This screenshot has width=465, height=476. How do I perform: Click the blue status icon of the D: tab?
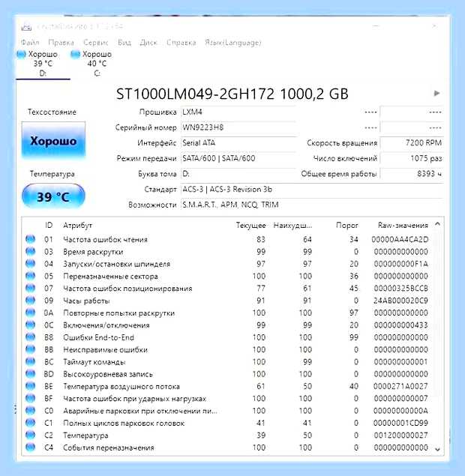tap(21, 54)
